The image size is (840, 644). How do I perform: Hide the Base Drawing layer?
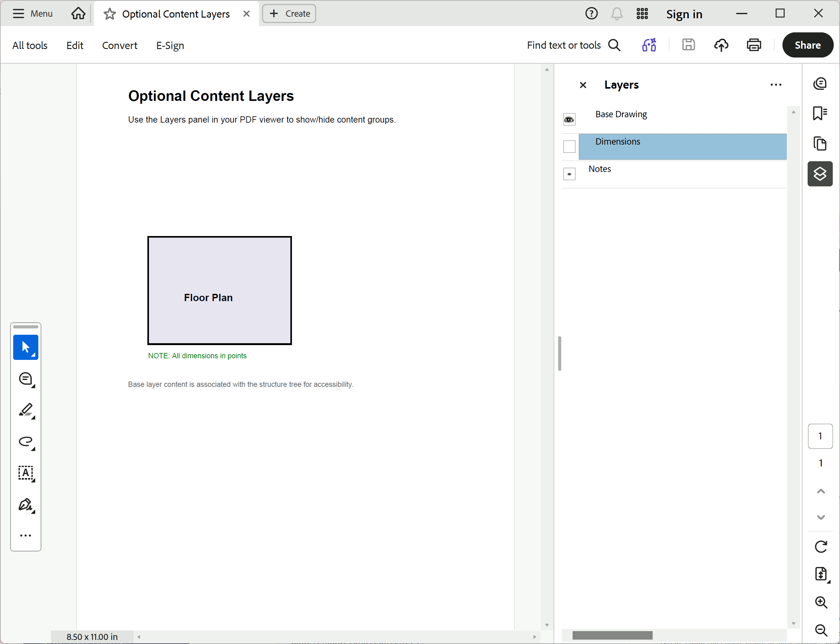coord(569,119)
